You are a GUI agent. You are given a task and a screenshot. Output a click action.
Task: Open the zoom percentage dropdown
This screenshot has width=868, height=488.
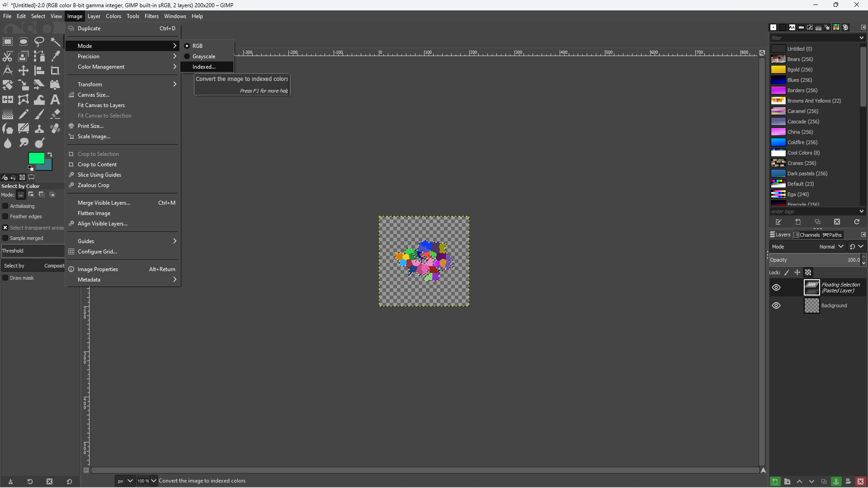154,481
